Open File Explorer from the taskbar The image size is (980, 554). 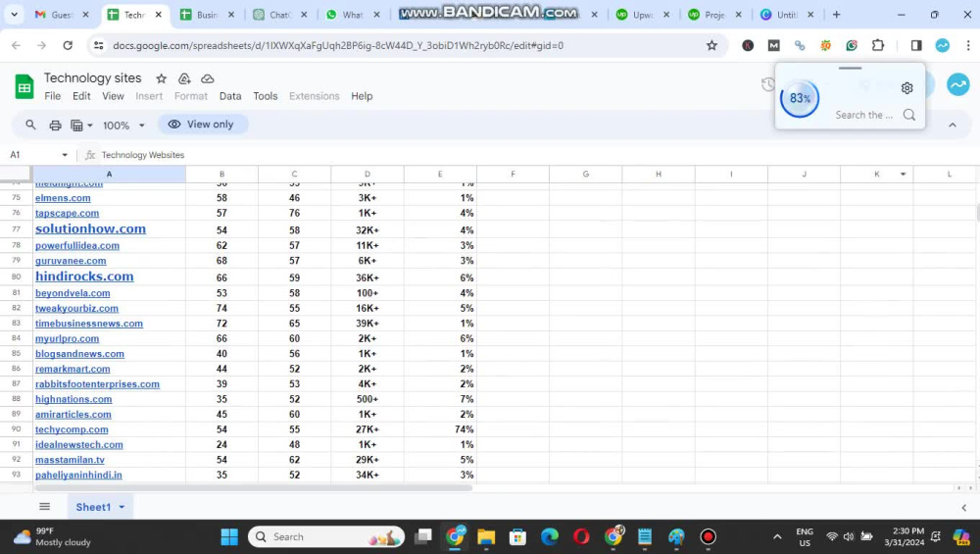point(486,536)
